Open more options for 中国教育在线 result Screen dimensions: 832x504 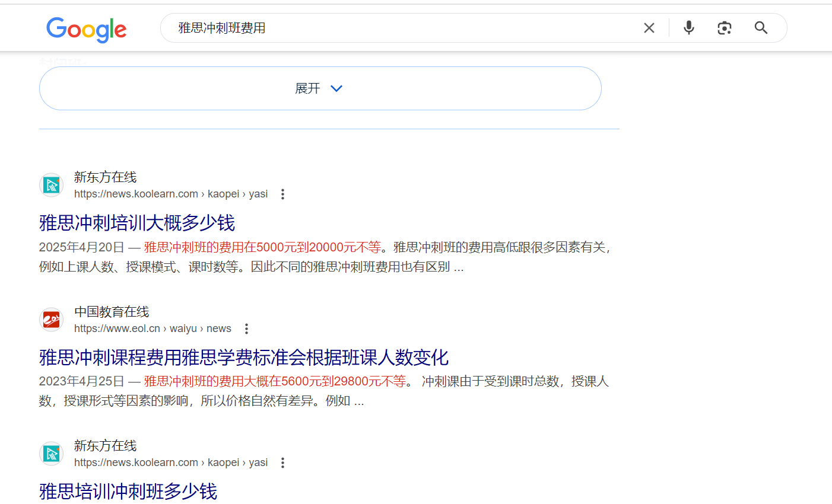coord(246,328)
